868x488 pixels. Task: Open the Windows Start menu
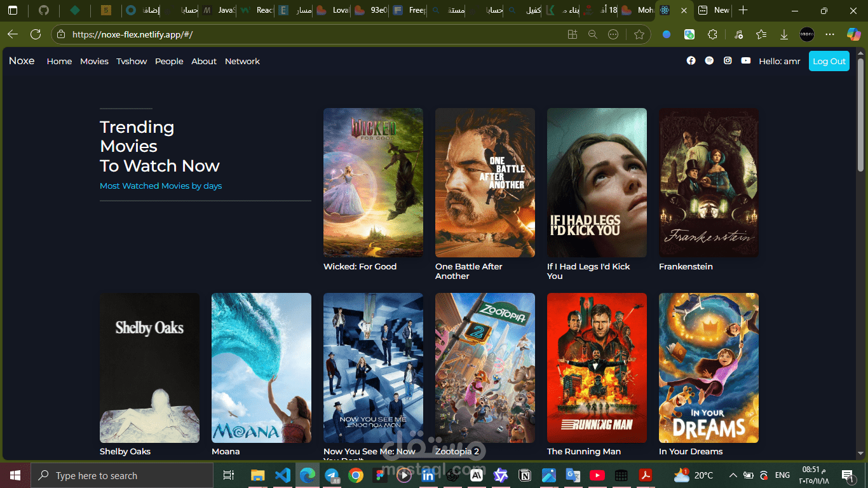15,475
